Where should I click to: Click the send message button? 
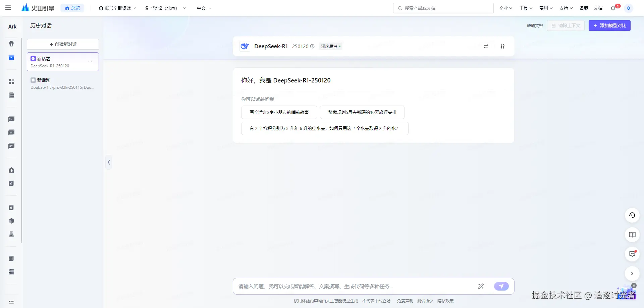pos(501,286)
